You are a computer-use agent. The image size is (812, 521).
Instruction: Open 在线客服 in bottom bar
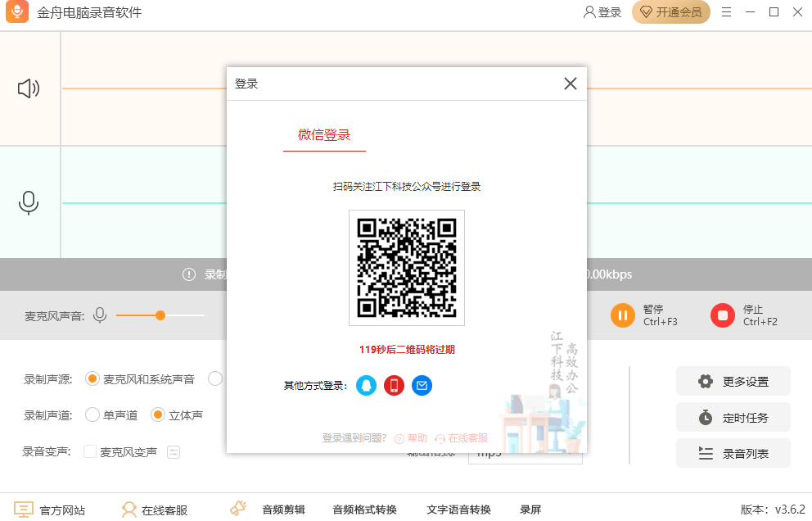pos(155,510)
